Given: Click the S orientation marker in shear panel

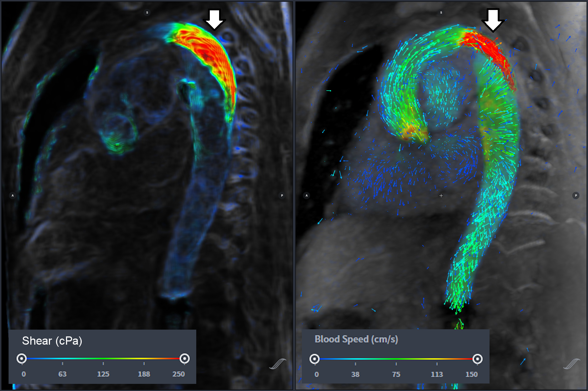Looking at the screenshot, I should [x=147, y=12].
